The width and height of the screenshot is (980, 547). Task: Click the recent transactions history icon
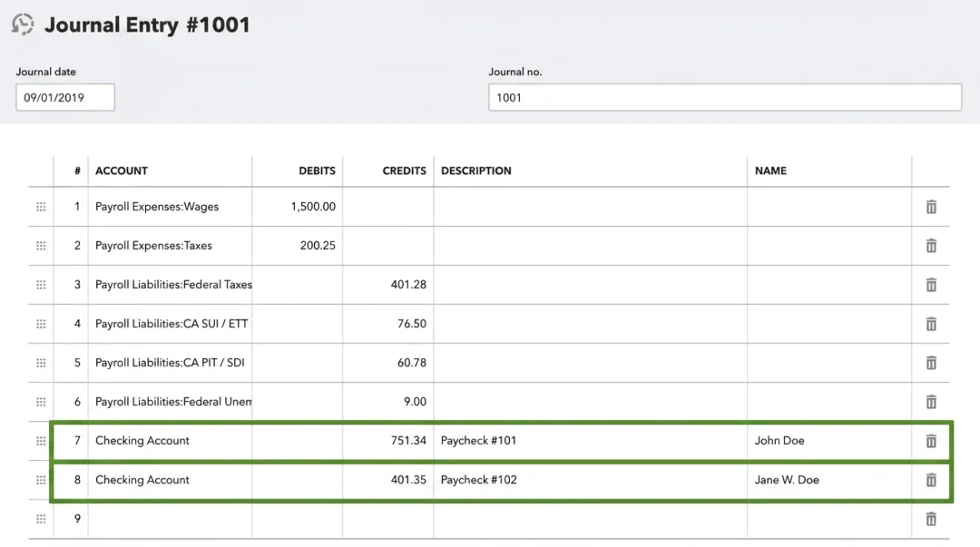[x=23, y=24]
